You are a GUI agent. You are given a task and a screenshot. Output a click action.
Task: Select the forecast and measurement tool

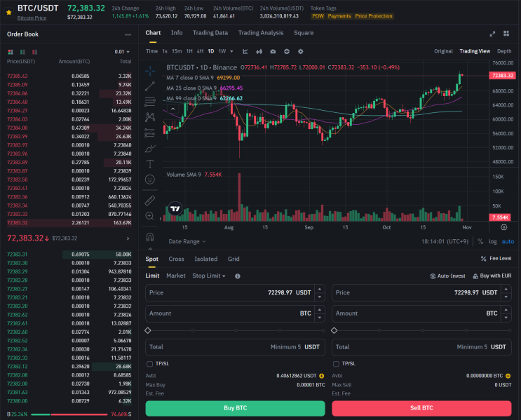coord(150,133)
